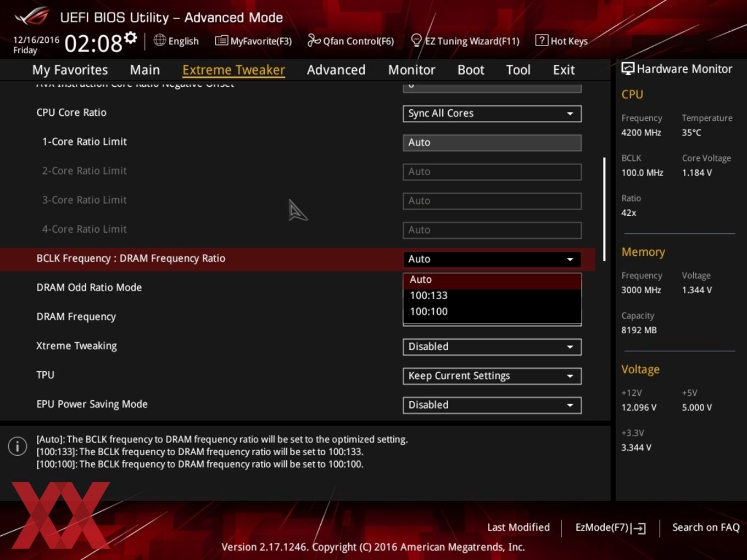The height and width of the screenshot is (560, 747).
Task: Click the settings list scrollbar
Action: [604, 209]
